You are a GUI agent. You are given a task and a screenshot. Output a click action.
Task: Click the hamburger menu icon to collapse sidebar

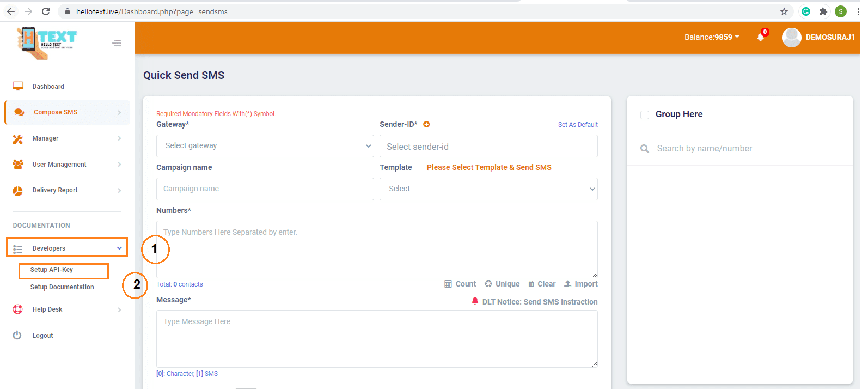click(117, 43)
